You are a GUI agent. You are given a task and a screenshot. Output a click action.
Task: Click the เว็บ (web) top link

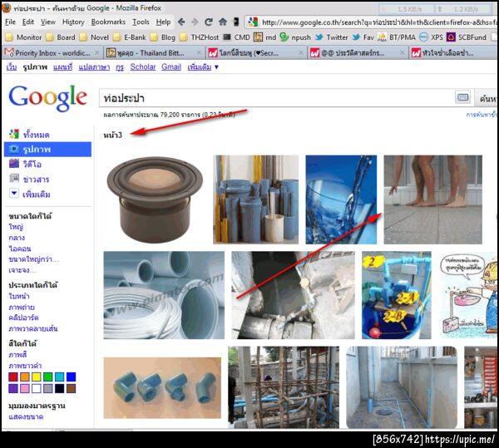pyautogui.click(x=12, y=67)
